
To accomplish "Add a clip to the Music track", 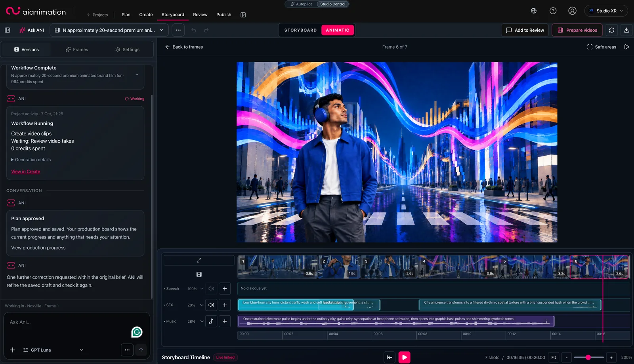I will coord(225,321).
